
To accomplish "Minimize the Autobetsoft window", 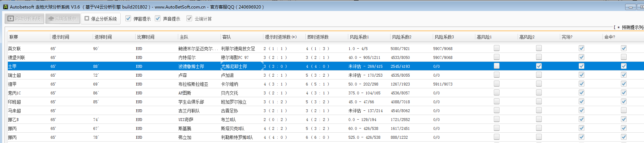I will pos(631,7).
